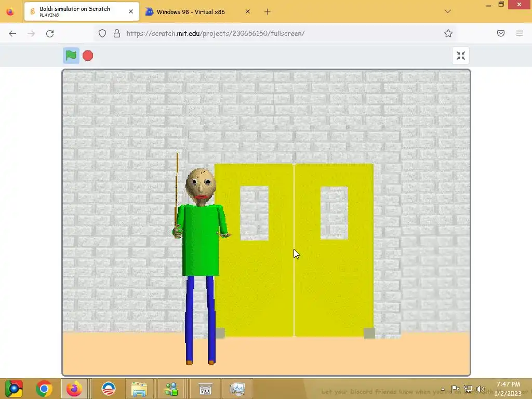Focus the URL address bar
Screen dimensions: 532x399
[x=275, y=33]
